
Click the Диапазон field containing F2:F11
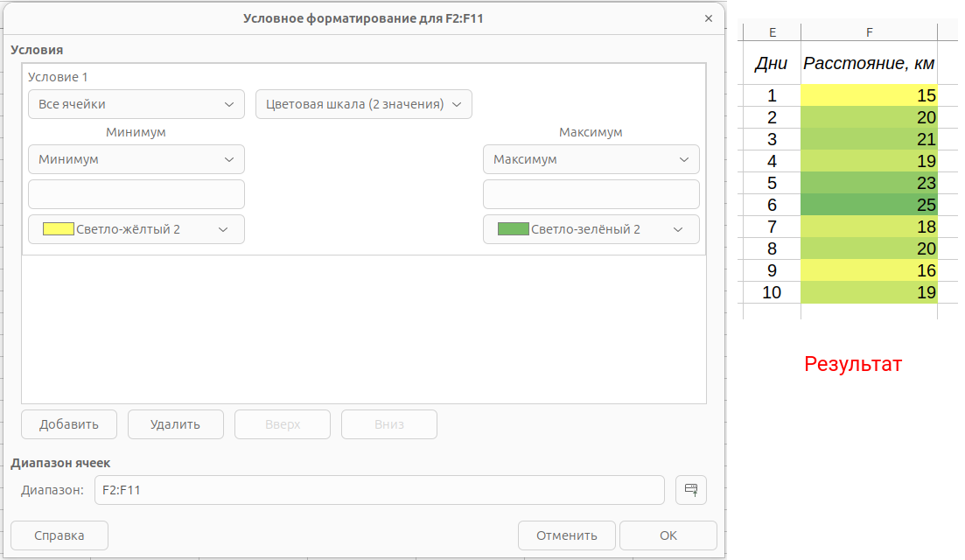coord(379,490)
